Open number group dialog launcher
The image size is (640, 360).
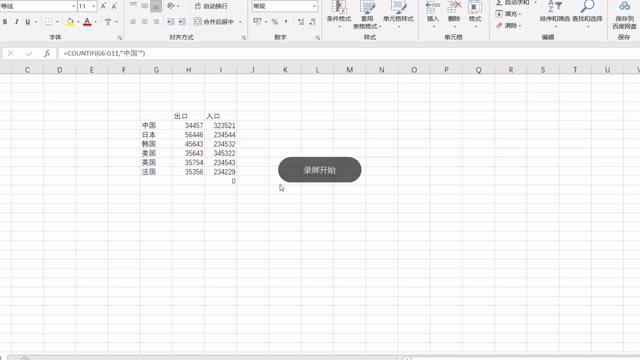[x=318, y=38]
